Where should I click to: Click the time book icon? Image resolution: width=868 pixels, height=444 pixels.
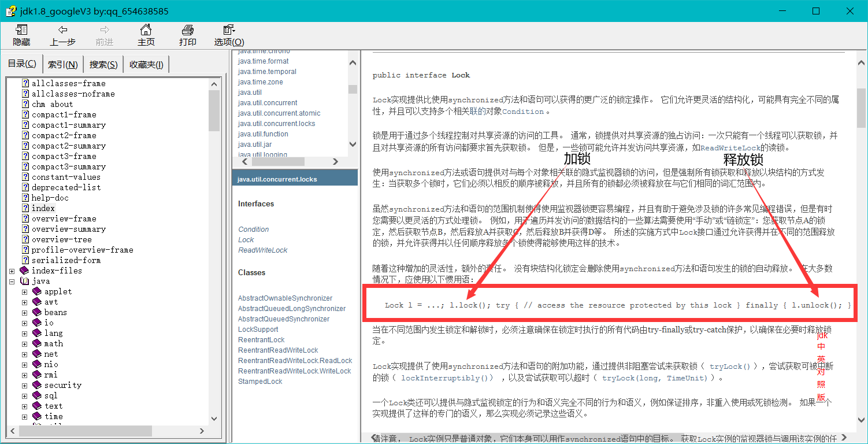[x=37, y=416]
